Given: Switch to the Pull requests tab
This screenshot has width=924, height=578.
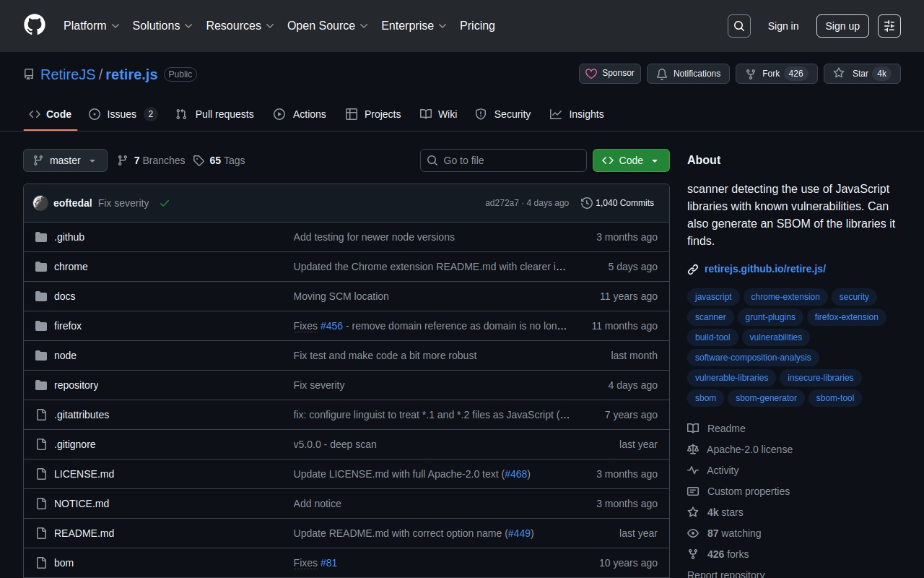Looking at the screenshot, I should 215,114.
